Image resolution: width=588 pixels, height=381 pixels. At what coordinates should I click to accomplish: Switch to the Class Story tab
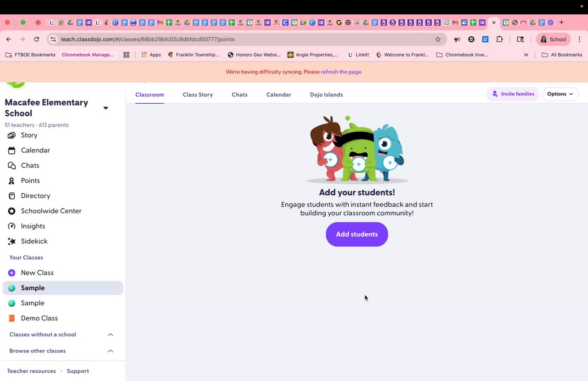pos(198,95)
